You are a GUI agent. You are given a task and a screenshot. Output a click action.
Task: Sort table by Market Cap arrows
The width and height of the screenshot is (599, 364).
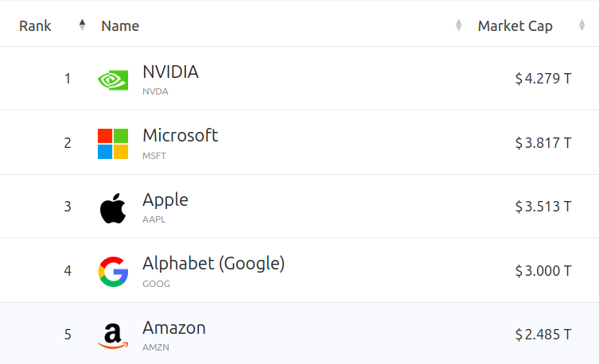(582, 25)
